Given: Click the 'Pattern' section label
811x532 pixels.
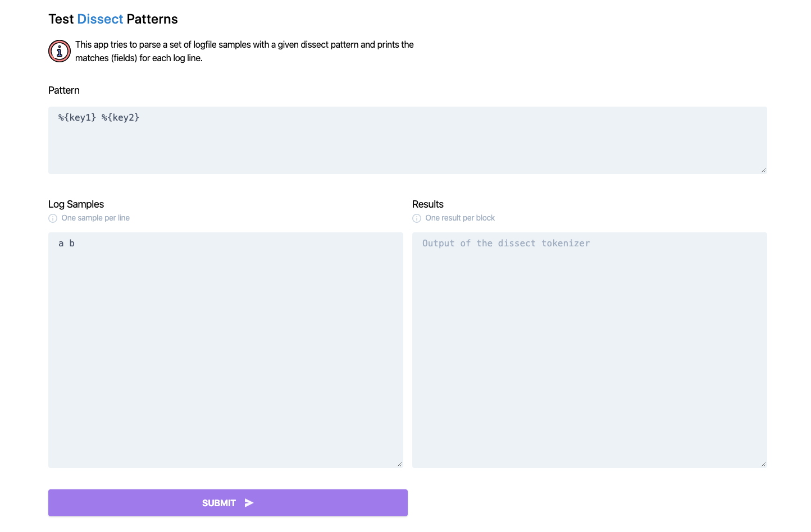Looking at the screenshot, I should 63,90.
